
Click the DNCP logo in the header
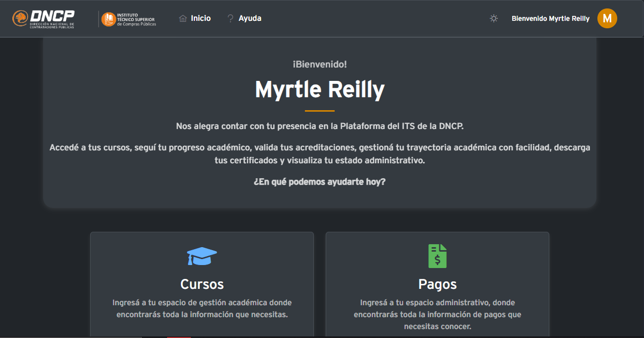(x=43, y=19)
